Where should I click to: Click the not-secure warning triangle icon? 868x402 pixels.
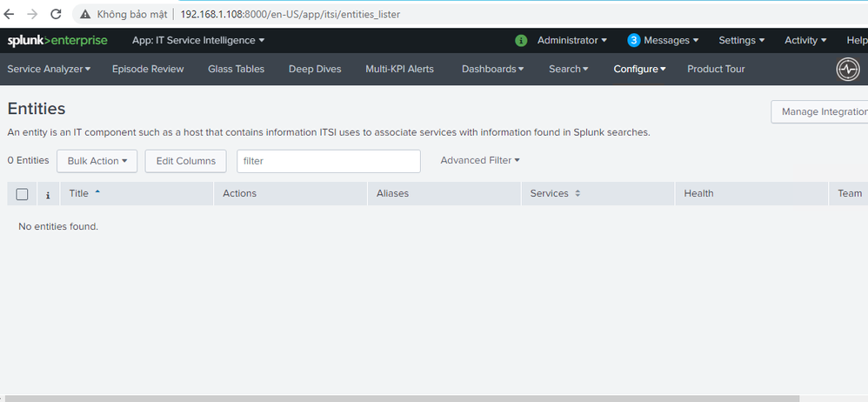84,15
